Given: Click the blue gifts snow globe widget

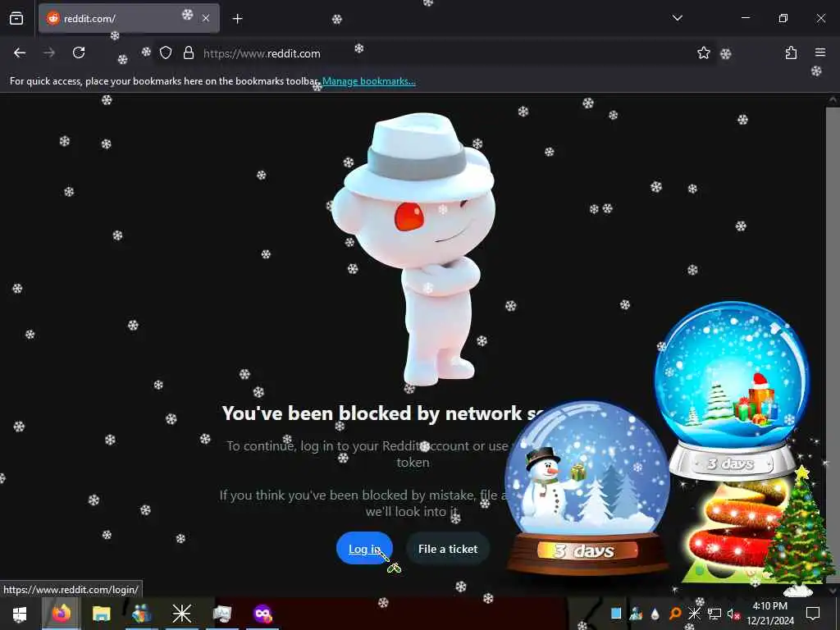Looking at the screenshot, I should coord(732,391).
